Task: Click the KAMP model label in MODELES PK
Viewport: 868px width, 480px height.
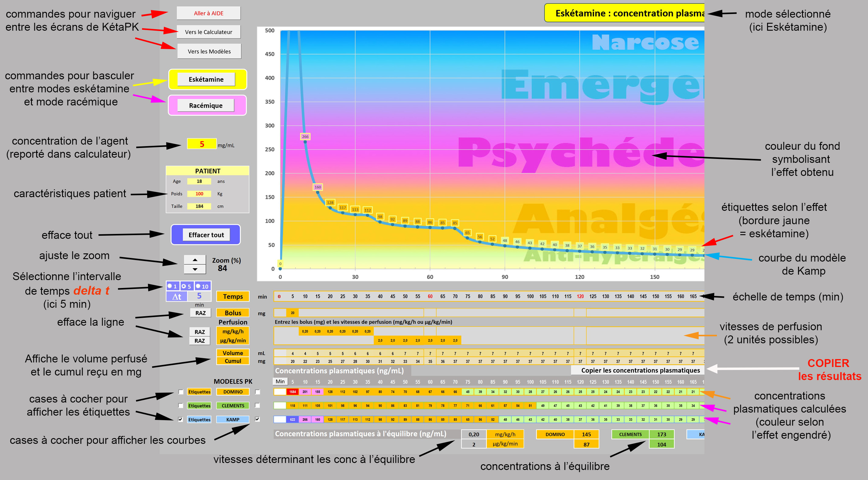Action: (233, 420)
